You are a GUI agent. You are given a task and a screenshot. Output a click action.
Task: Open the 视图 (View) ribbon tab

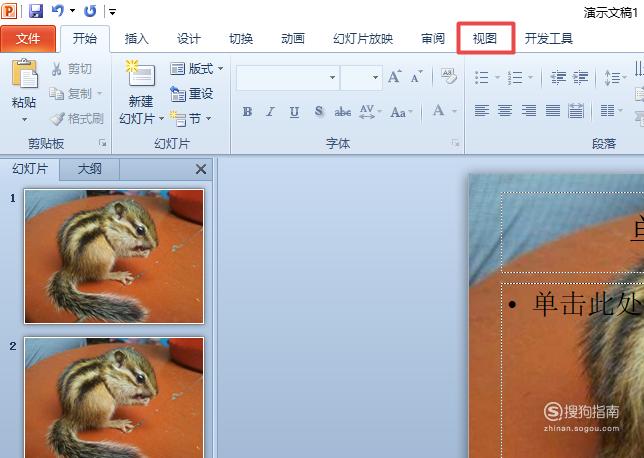[x=485, y=39]
